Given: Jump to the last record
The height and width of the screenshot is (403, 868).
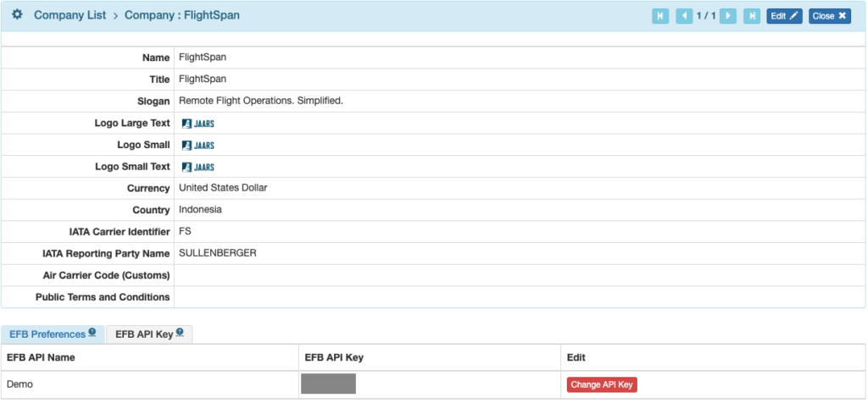Looking at the screenshot, I should 751,16.
